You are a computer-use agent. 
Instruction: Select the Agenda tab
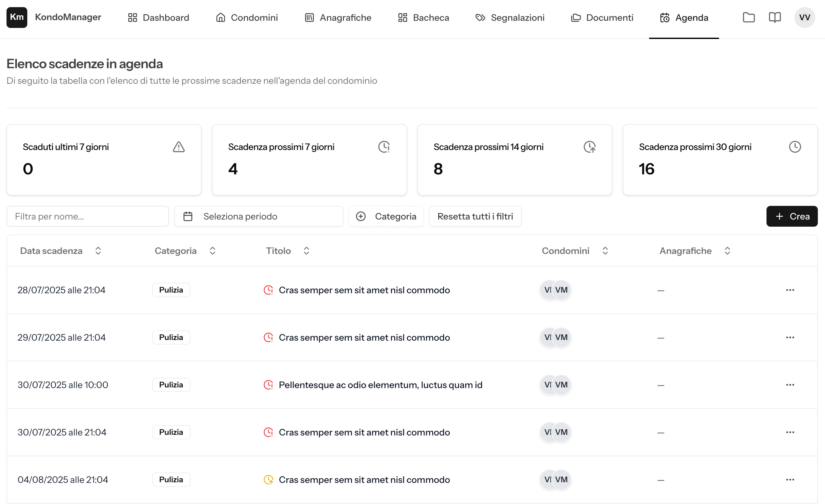[684, 18]
